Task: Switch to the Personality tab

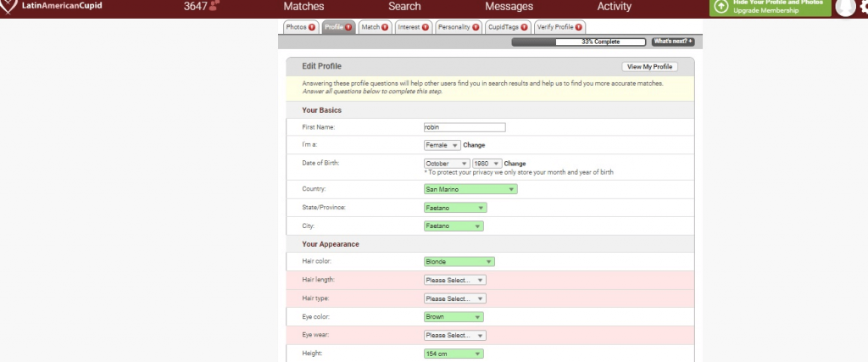Action: tap(458, 27)
